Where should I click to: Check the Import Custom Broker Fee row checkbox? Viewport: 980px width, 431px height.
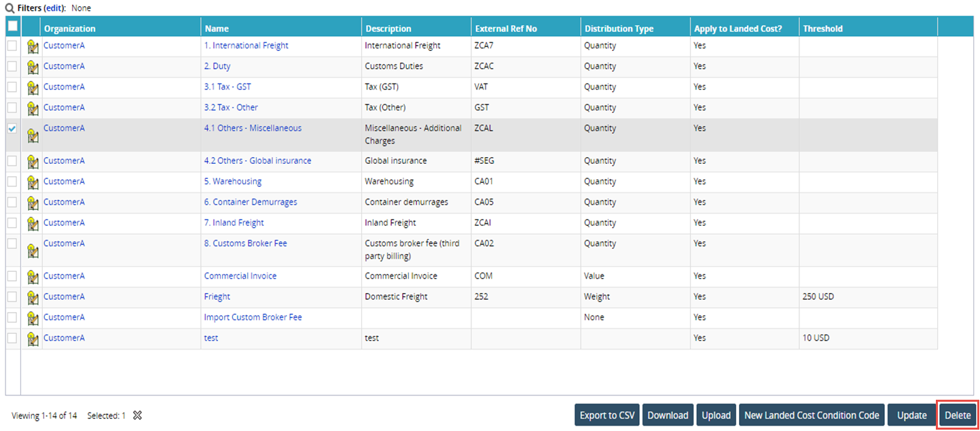[12, 317]
